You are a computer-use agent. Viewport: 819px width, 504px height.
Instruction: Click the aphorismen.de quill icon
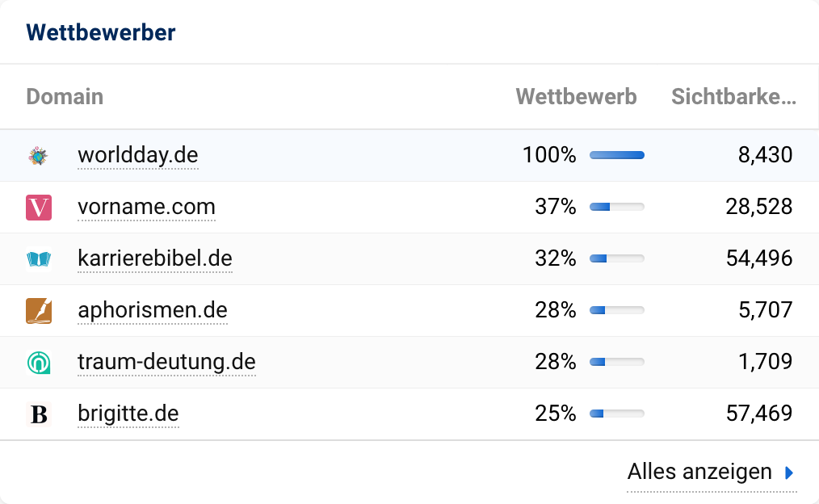pyautogui.click(x=39, y=311)
